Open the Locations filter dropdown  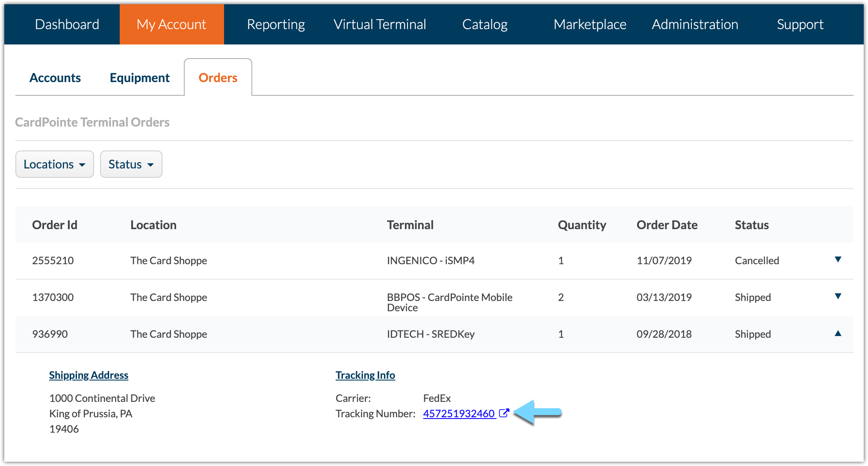click(x=55, y=164)
